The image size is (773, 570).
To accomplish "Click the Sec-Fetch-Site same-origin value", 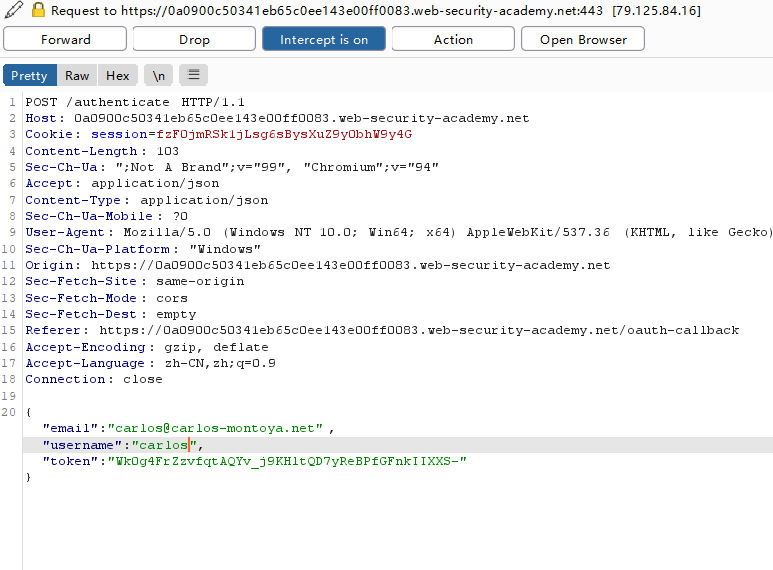I will pos(200,281).
